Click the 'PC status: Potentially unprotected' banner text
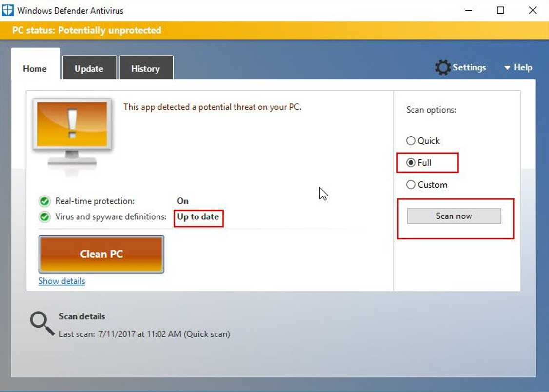The height and width of the screenshot is (392, 549). tap(87, 30)
